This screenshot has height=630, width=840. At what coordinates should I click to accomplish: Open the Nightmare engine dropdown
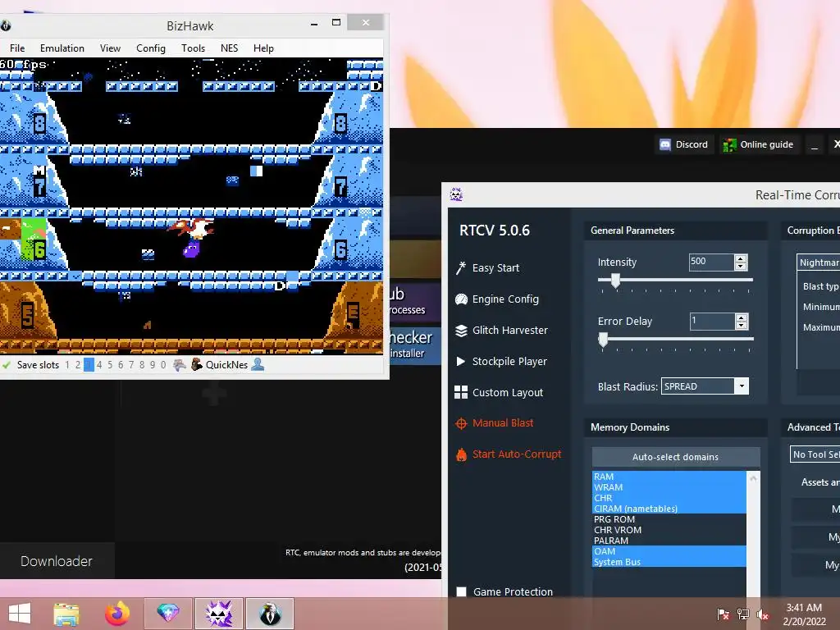818,262
